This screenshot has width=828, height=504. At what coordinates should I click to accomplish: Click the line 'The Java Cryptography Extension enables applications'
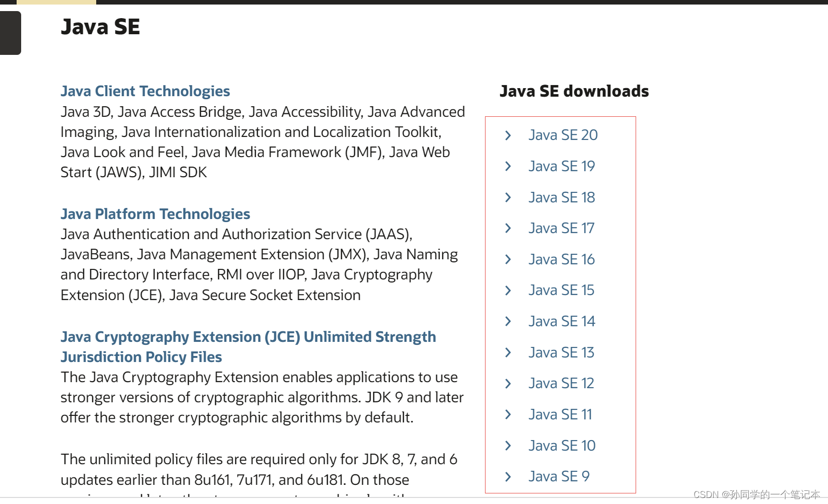pyautogui.click(x=259, y=377)
